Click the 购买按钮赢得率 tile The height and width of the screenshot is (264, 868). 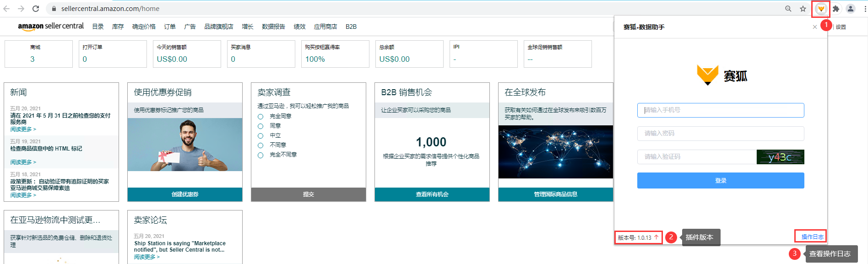click(335, 54)
